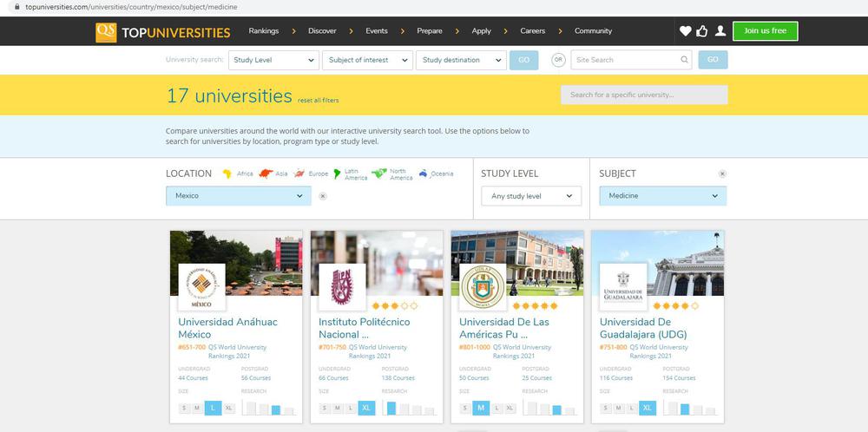Focus Search for a specific university field
This screenshot has height=432, width=868.
click(644, 95)
